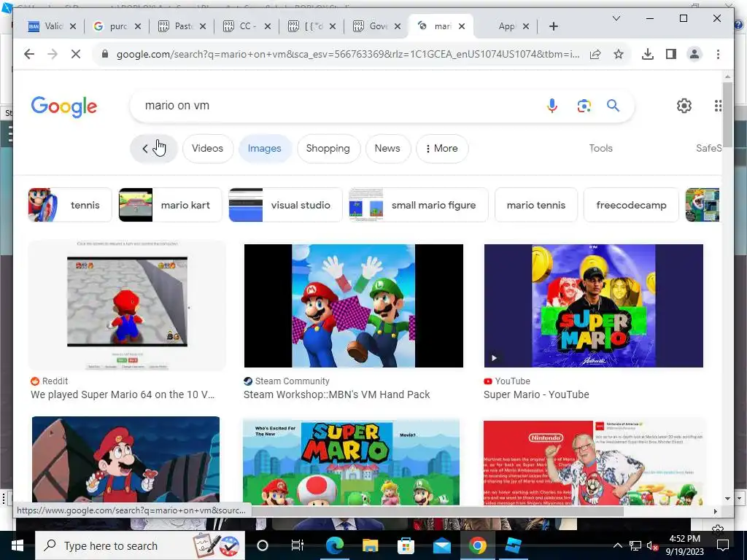Viewport: 747px width, 560px height.
Task: Close the 'Valid' tab
Action: (73, 26)
